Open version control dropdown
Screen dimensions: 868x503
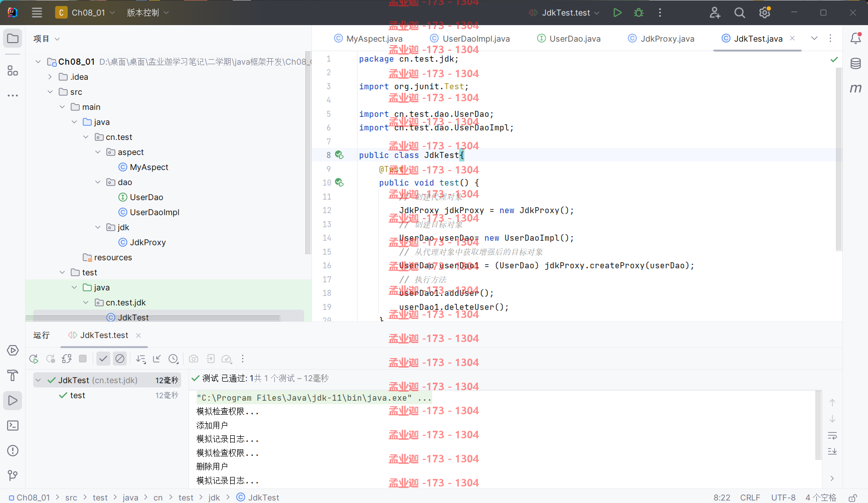pyautogui.click(x=148, y=13)
